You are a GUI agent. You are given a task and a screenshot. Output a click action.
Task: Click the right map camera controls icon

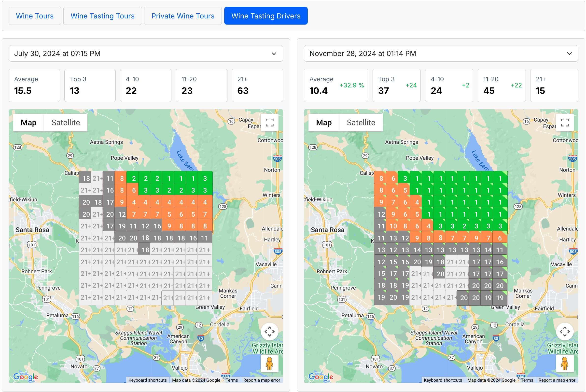pyautogui.click(x=564, y=332)
